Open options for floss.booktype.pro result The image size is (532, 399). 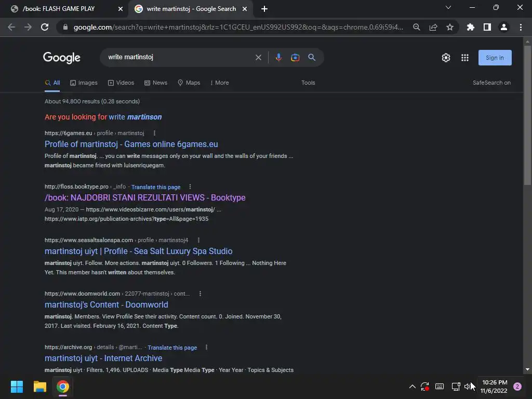pyautogui.click(x=190, y=187)
